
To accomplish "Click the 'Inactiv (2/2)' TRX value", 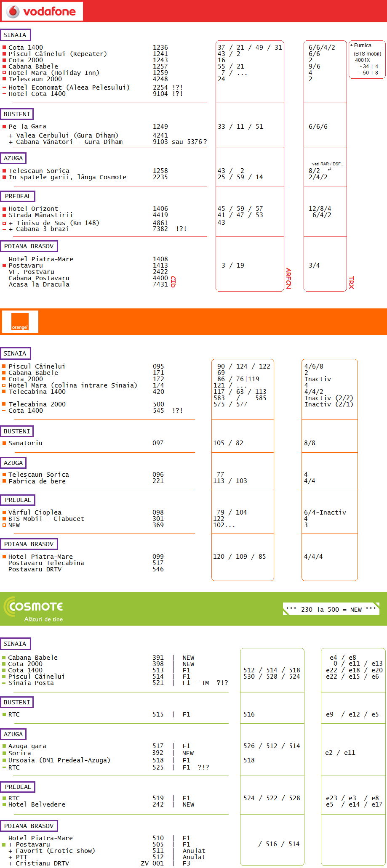I will (x=329, y=398).
